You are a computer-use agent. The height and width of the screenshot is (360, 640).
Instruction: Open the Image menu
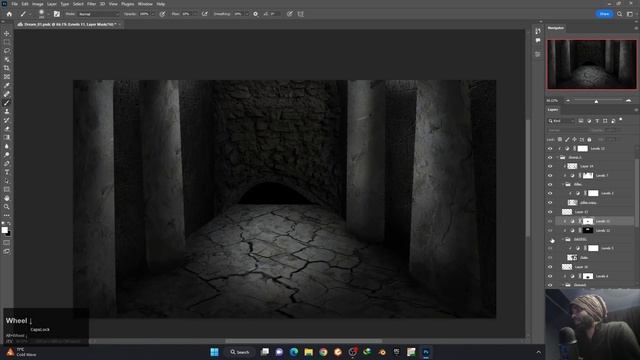click(38, 4)
